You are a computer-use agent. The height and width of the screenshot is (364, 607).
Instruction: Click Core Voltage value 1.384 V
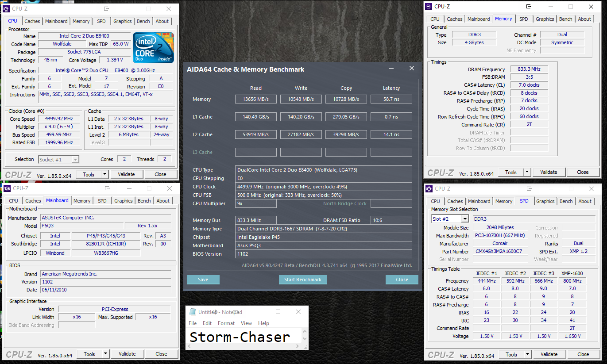[115, 60]
